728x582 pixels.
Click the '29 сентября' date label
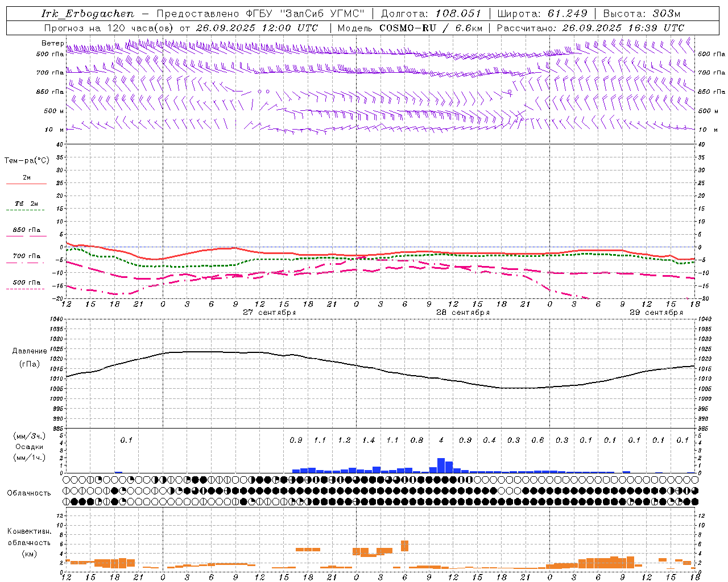(656, 313)
